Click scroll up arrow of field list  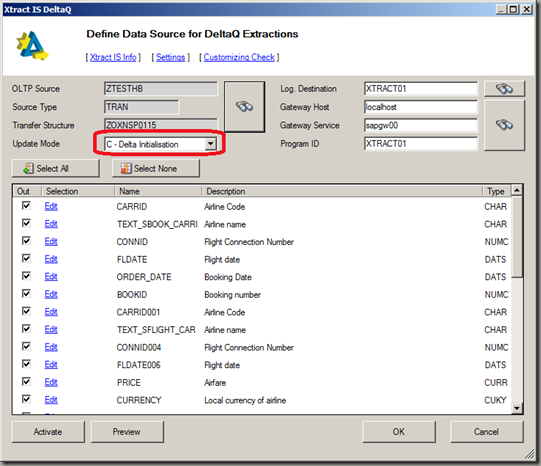tap(517, 190)
